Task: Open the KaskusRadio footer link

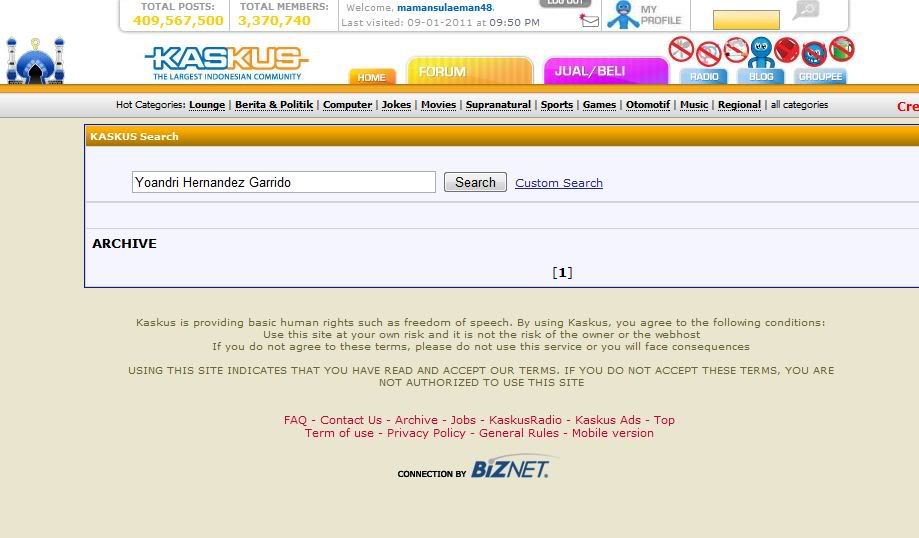Action: [525, 420]
